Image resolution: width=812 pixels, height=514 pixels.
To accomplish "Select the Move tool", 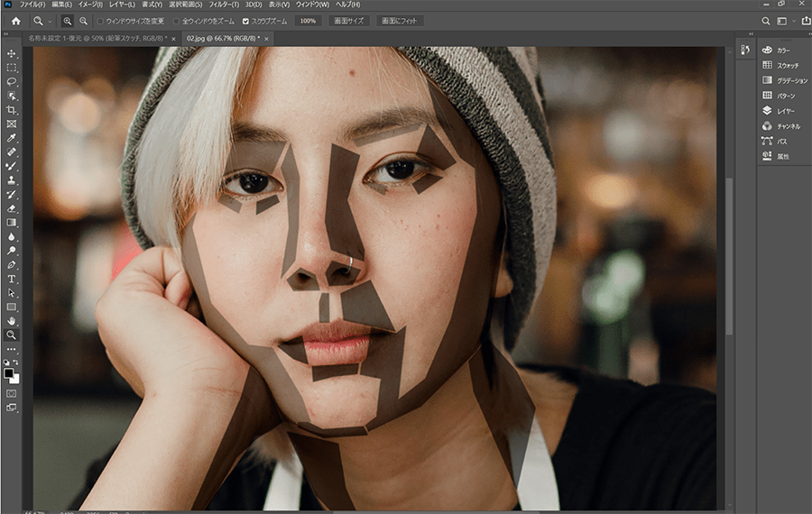I will 12,54.
